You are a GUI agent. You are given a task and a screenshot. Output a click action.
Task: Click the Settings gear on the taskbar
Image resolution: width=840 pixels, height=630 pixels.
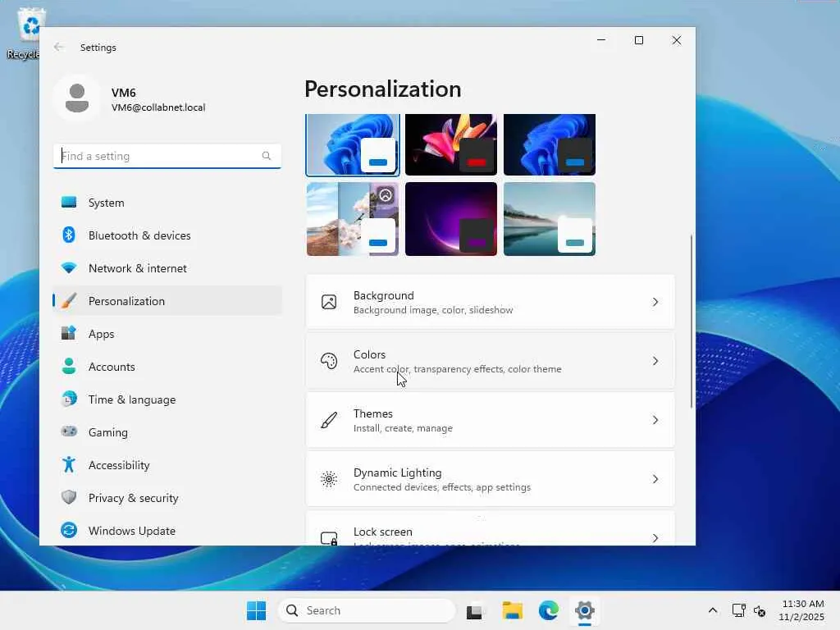(x=584, y=610)
